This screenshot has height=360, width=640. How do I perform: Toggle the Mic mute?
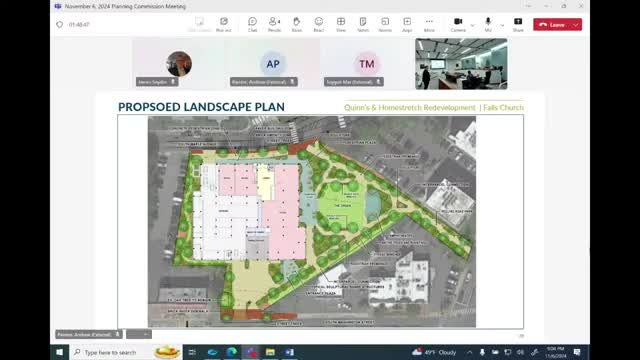click(488, 24)
